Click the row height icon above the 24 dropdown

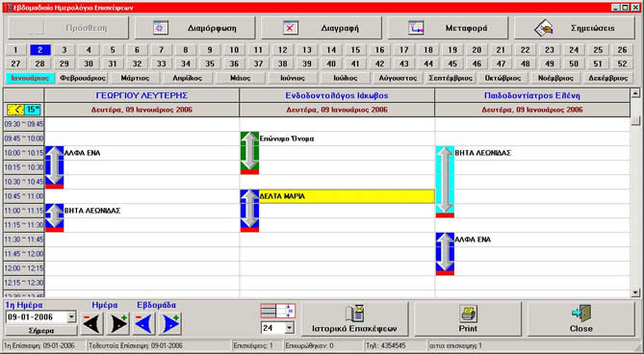pyautogui.click(x=278, y=311)
